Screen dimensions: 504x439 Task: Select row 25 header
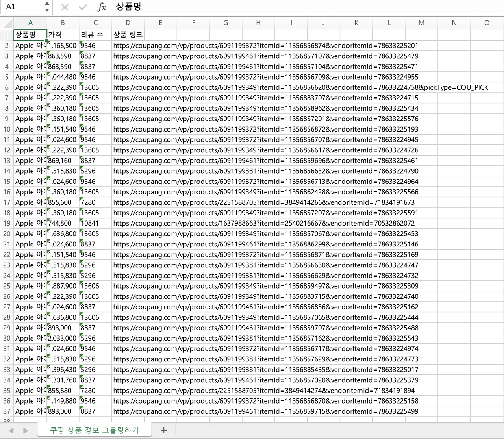(x=7, y=286)
